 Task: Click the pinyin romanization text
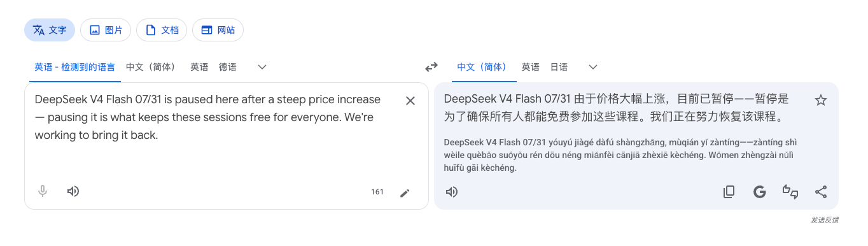[x=620, y=155]
